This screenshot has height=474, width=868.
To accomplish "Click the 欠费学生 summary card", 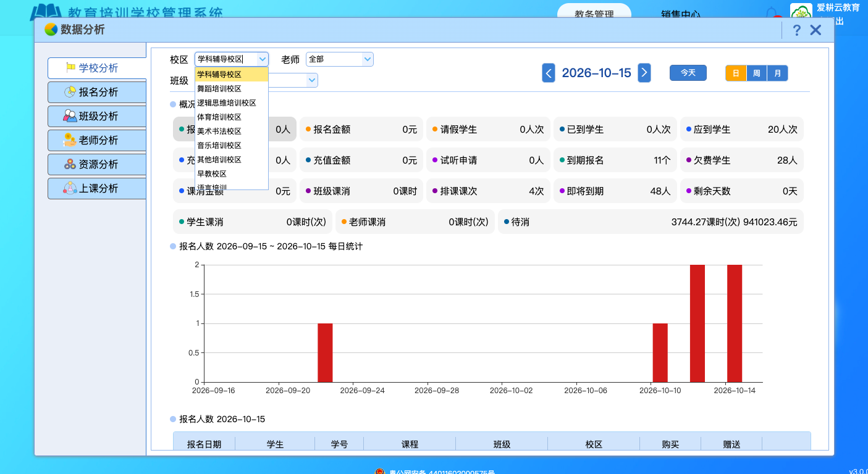I will pyautogui.click(x=742, y=160).
